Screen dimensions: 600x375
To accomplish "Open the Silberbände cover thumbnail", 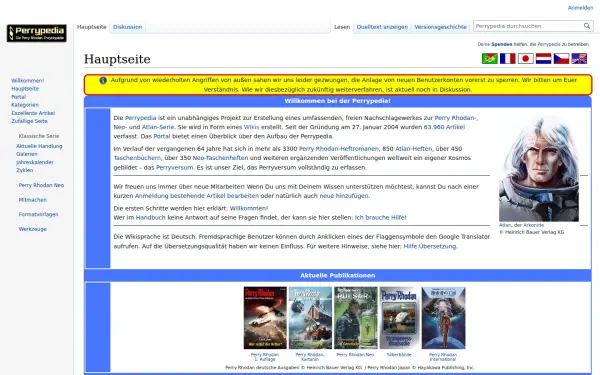I will (399, 318).
